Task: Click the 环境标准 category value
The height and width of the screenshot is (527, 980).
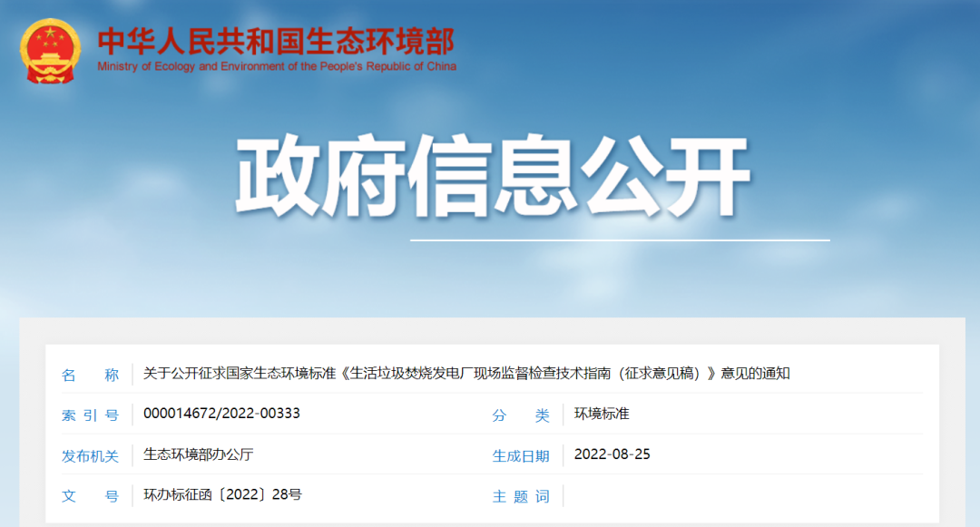Action: [602, 414]
